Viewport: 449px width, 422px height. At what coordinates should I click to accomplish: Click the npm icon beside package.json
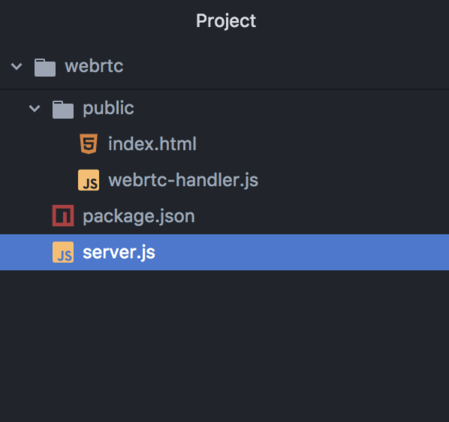coord(63,216)
